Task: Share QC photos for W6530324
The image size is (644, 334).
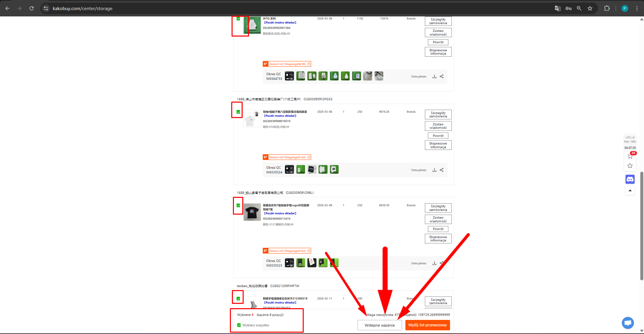Action: click(x=442, y=170)
